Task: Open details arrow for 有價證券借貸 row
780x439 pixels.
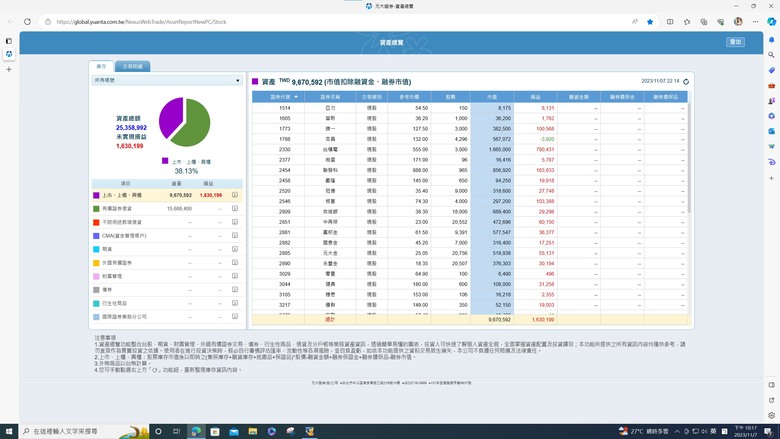Action: click(x=235, y=208)
